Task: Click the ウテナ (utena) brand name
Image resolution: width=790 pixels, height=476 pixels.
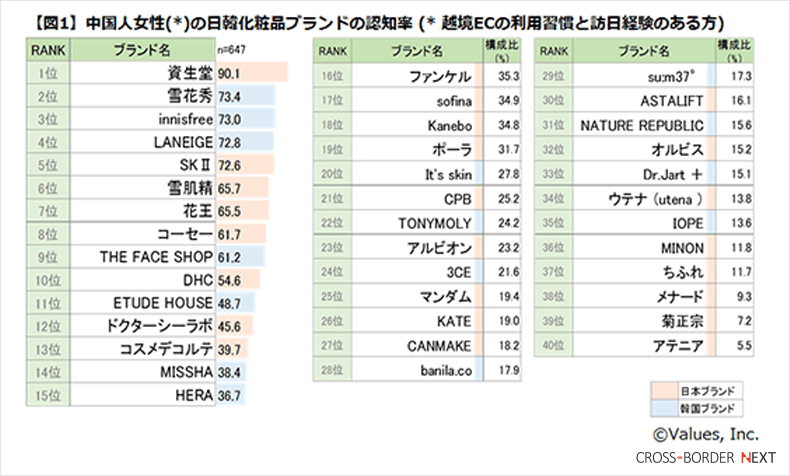Action: [x=655, y=199]
